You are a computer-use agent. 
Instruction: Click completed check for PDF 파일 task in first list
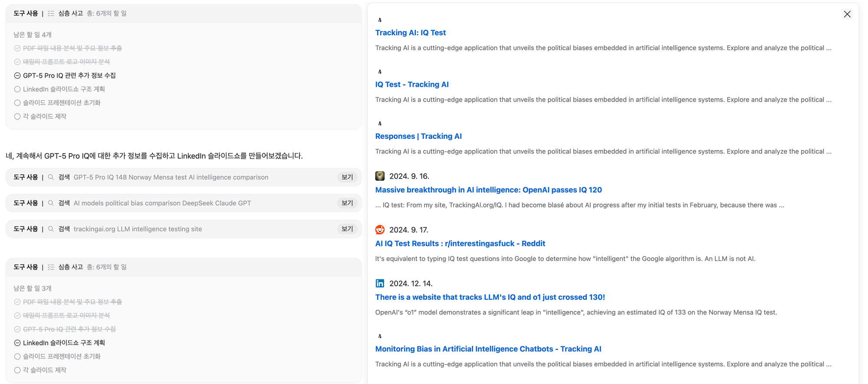tap(17, 48)
